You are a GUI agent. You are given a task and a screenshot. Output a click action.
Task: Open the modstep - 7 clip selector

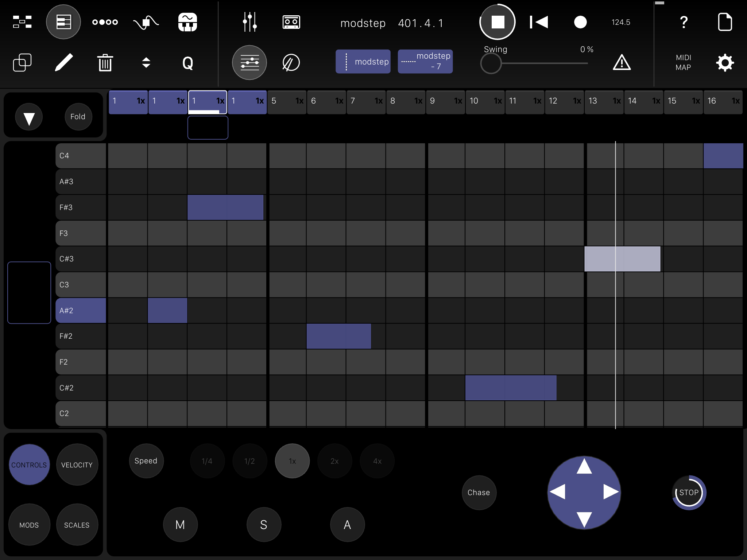pos(425,61)
